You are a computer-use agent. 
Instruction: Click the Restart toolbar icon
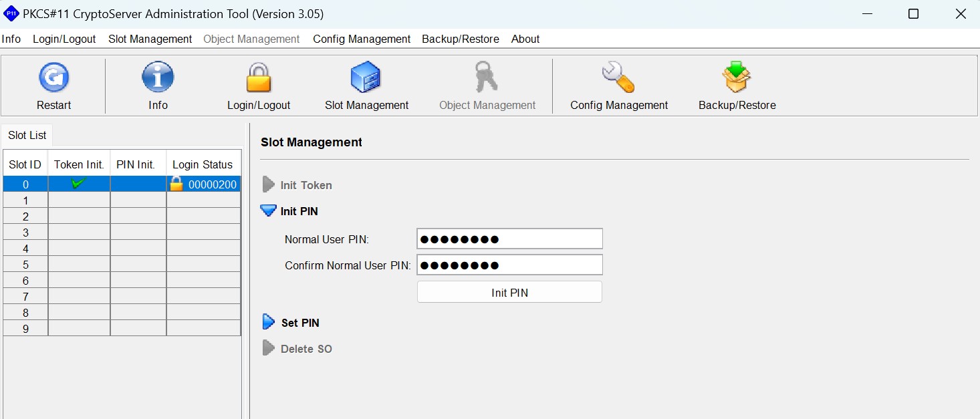pos(54,78)
